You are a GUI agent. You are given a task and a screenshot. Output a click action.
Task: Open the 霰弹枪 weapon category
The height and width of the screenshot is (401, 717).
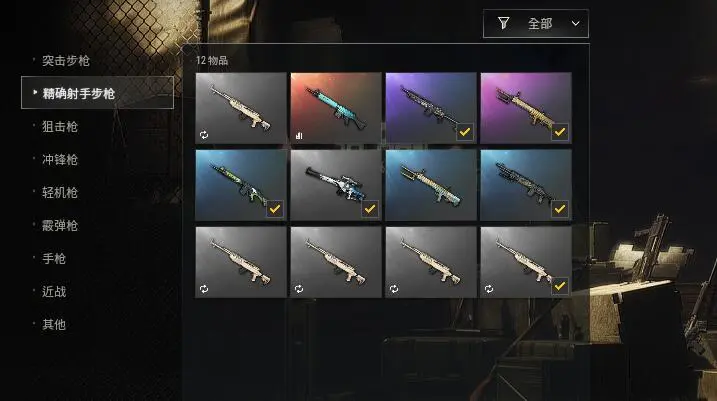click(60, 225)
